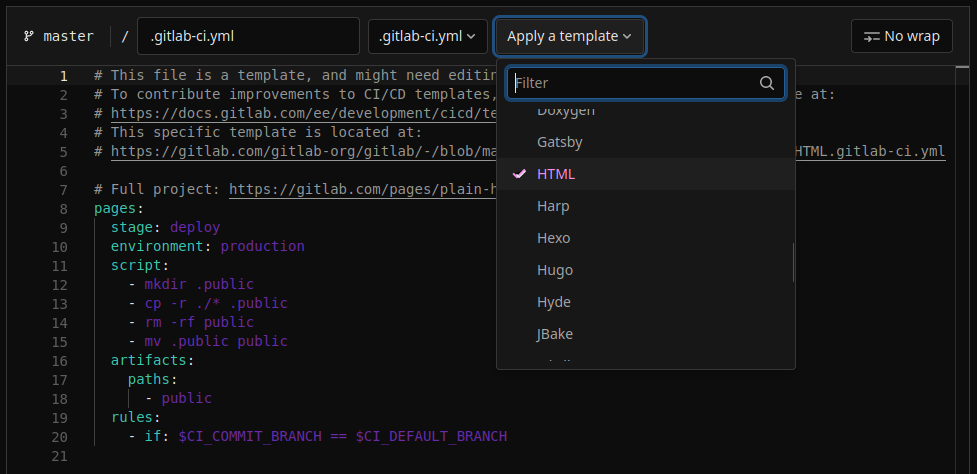Choose the JBake template
This screenshot has width=977, height=474.
[554, 334]
